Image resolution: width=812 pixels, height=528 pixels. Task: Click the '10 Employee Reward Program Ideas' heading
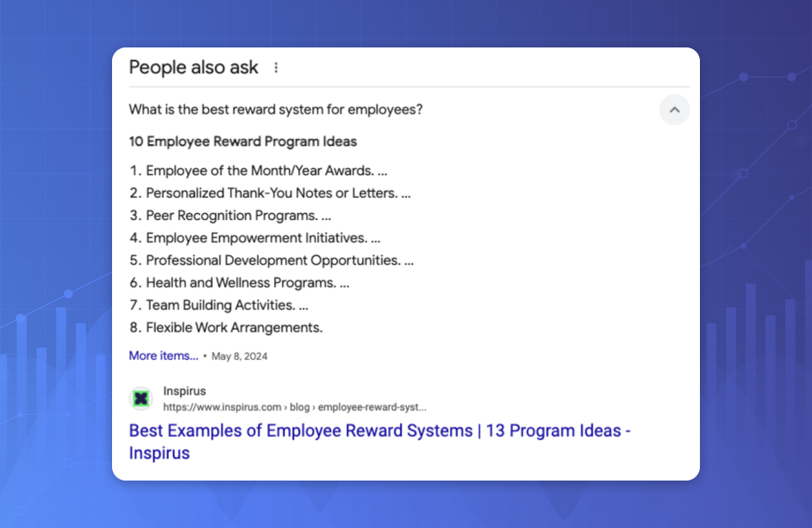pyautogui.click(x=242, y=141)
